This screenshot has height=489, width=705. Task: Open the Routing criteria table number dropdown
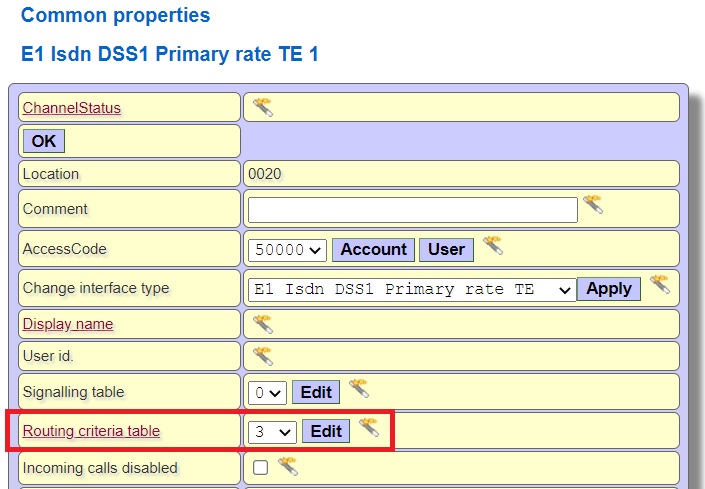272,432
